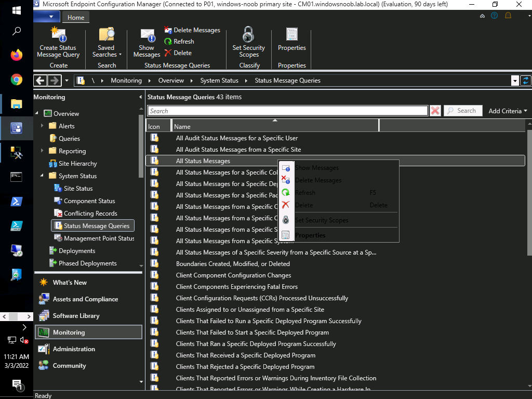The width and height of the screenshot is (532, 399).
Task: Expand the Alerts tree node
Action: (42, 126)
